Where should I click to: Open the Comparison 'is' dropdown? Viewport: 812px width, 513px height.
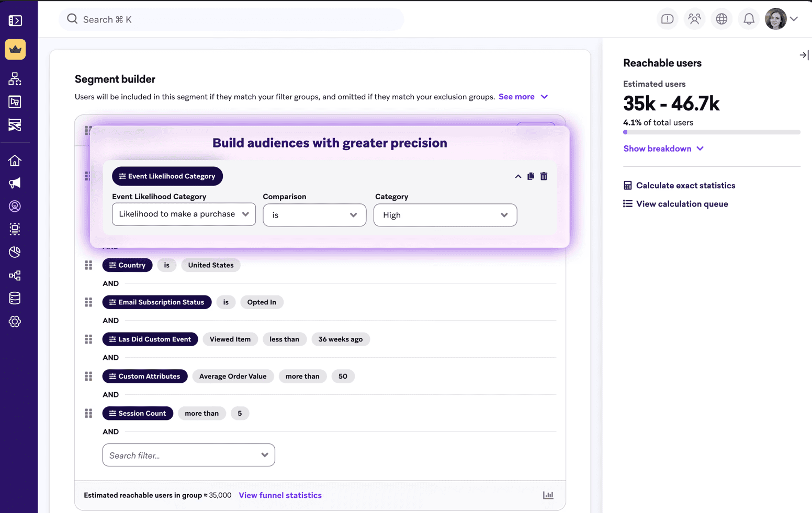[314, 215]
